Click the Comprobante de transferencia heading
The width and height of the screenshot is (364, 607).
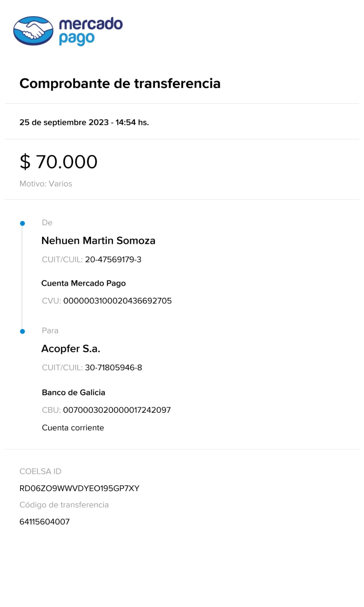120,83
